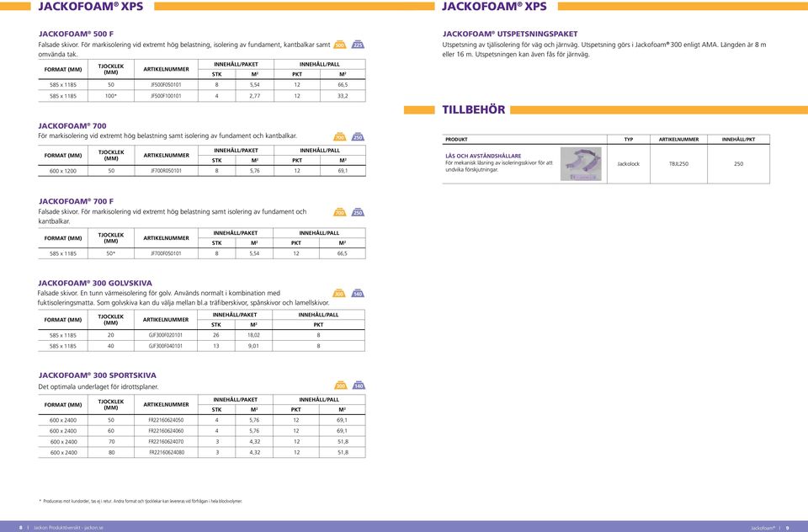Screen dimensions: 808x532
Task: Select the JACKOFOAM 300 SPORTSKIVA heading
Action: click(97, 375)
